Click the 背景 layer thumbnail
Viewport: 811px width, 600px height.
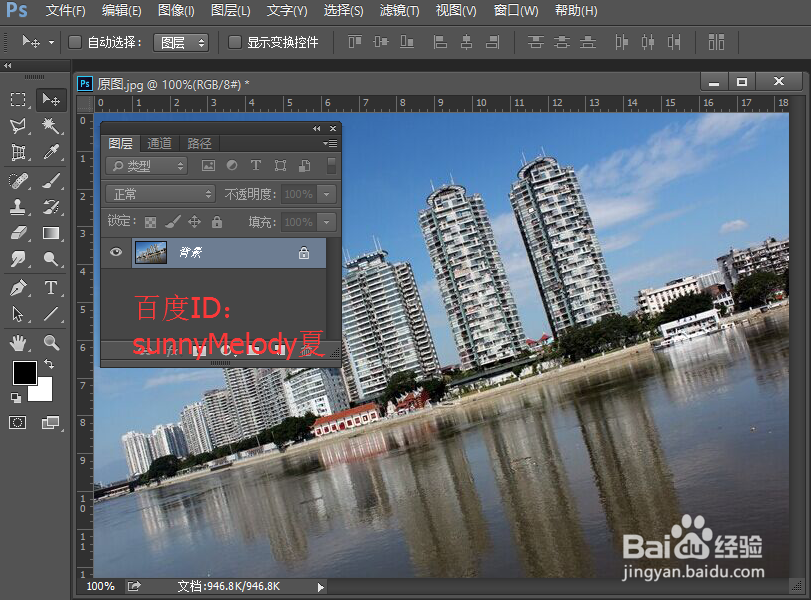[x=151, y=252]
